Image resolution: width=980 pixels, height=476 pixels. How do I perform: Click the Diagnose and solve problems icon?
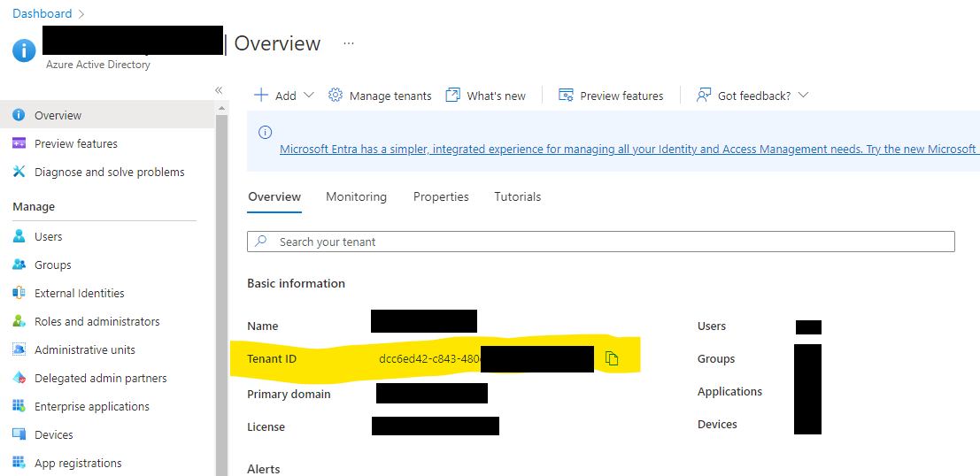19,172
